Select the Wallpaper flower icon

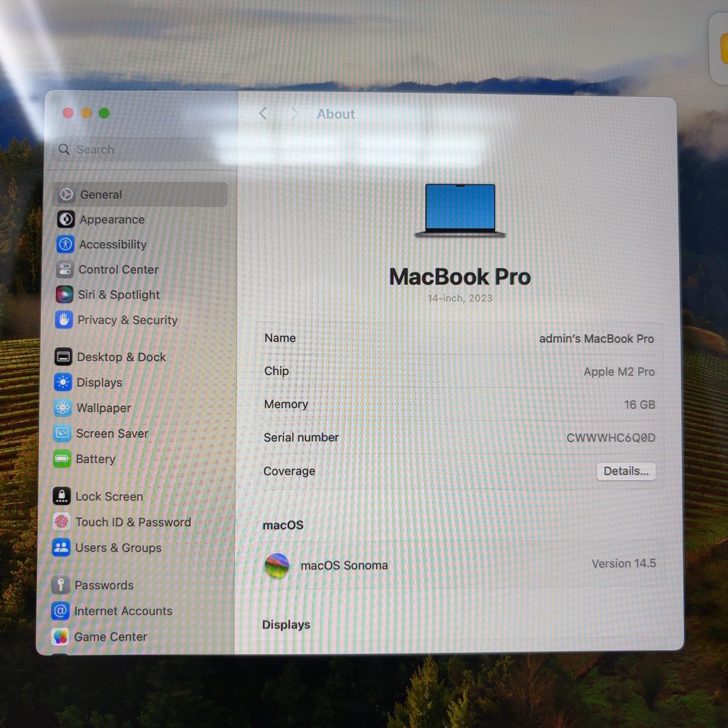[63, 408]
